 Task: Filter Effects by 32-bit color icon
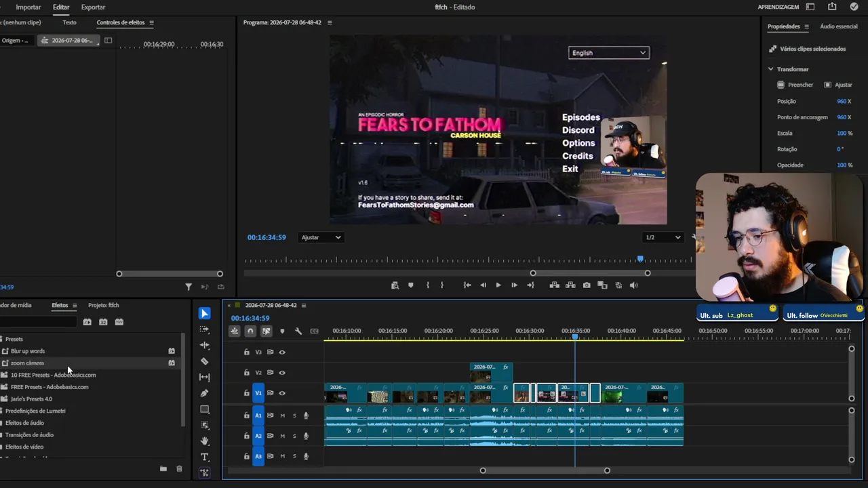pos(103,322)
